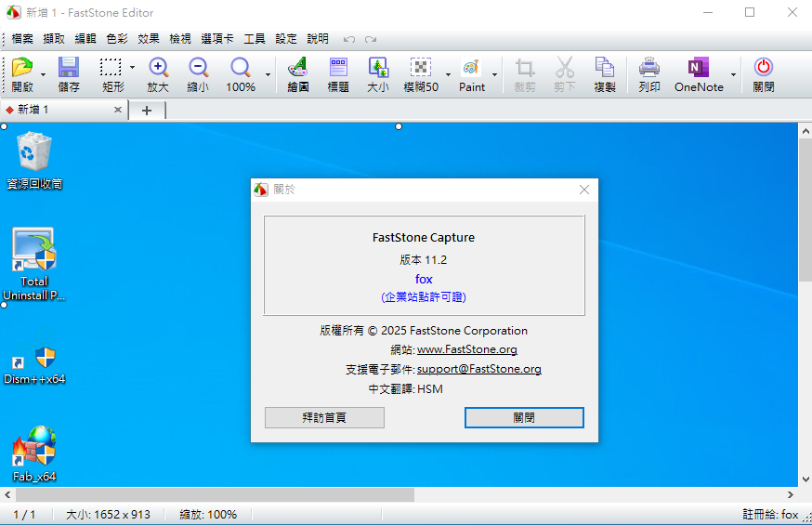Image resolution: width=812 pixels, height=525 pixels.
Task: Open the 選項卡 tabs menu
Action: point(217,39)
